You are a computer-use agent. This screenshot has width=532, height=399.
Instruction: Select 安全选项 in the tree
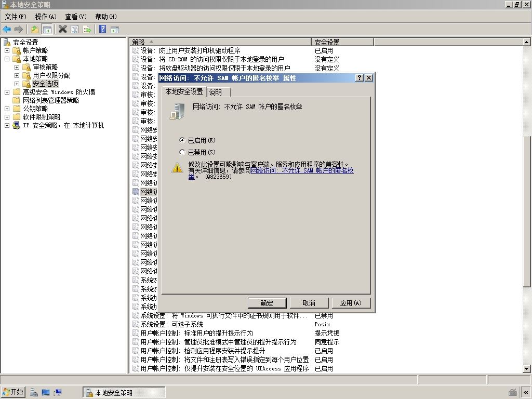point(46,84)
